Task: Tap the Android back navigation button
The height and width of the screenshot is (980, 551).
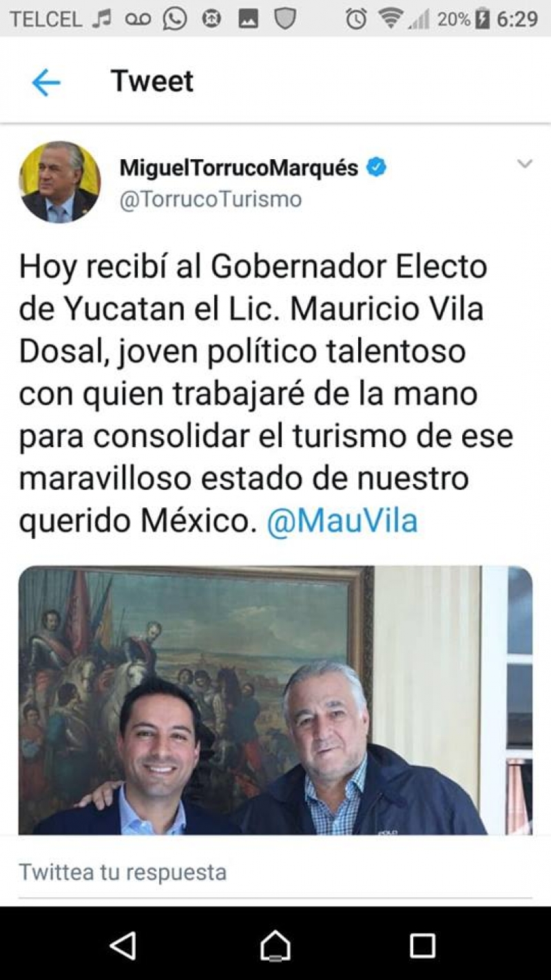Action: [123, 946]
